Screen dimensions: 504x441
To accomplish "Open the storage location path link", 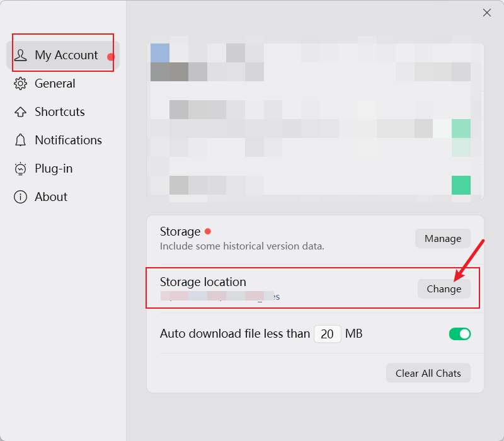I will [220, 296].
